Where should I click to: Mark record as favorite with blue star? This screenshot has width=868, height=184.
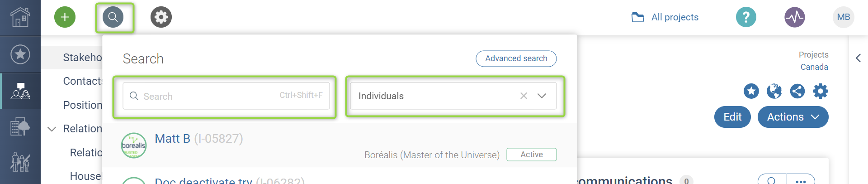751,91
